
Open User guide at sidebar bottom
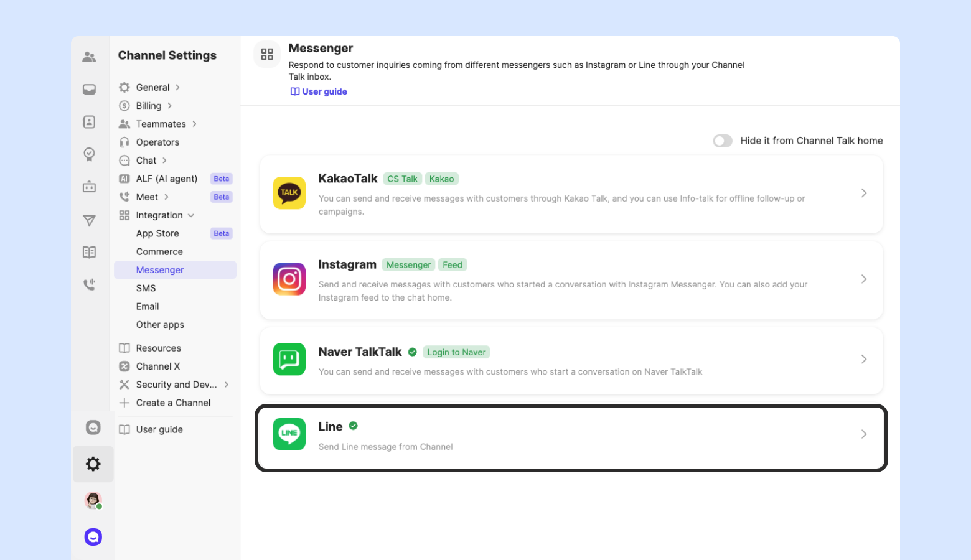(159, 429)
